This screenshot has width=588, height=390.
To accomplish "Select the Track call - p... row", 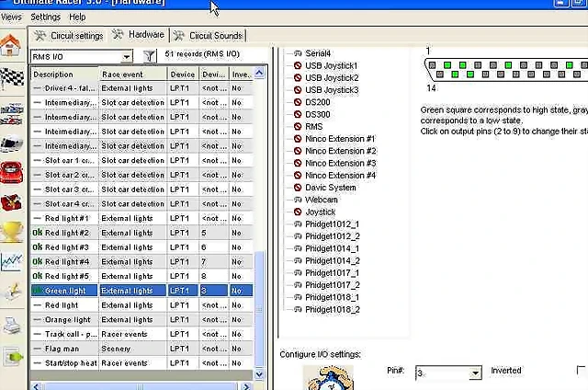I will [141, 334].
